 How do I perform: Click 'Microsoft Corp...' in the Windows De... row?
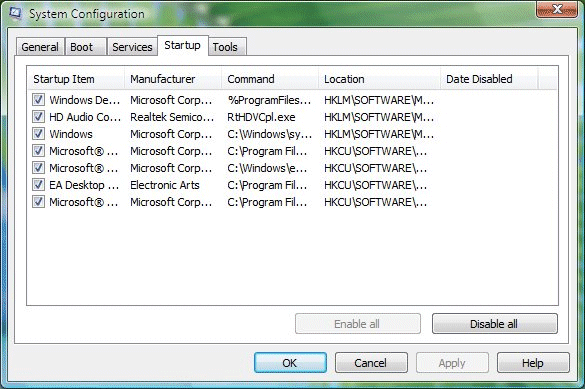pyautogui.click(x=171, y=100)
